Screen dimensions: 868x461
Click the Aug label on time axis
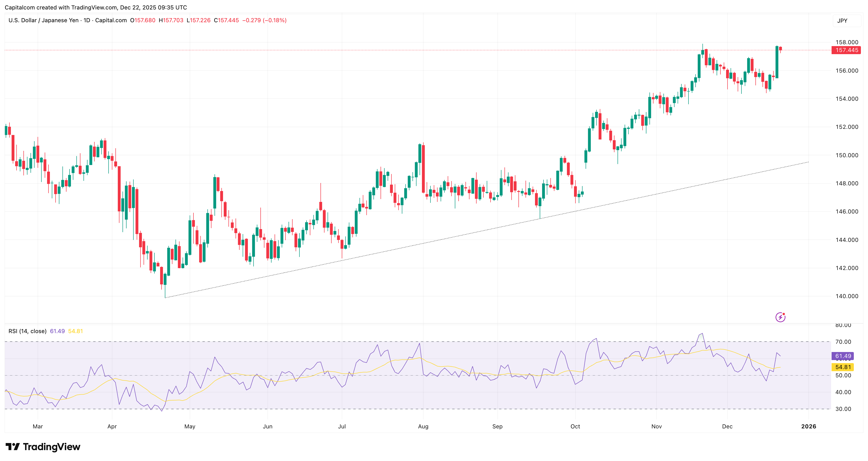423,426
